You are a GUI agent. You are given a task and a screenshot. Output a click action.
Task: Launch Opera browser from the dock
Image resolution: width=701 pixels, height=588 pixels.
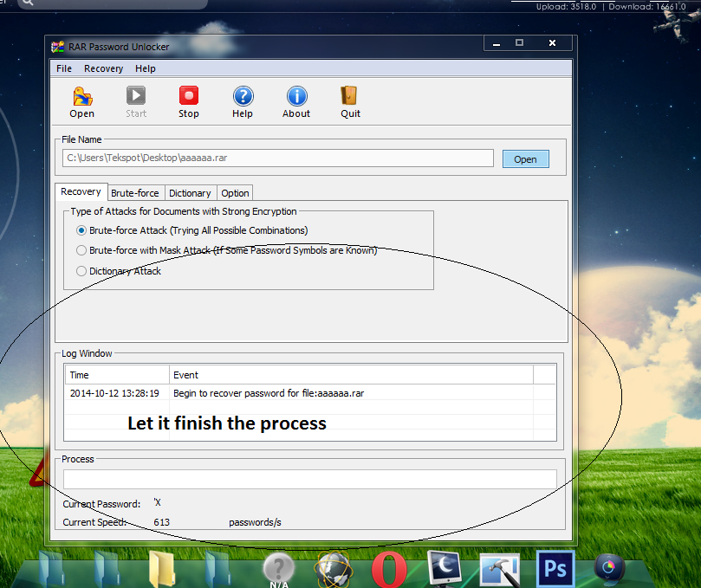pos(389,569)
